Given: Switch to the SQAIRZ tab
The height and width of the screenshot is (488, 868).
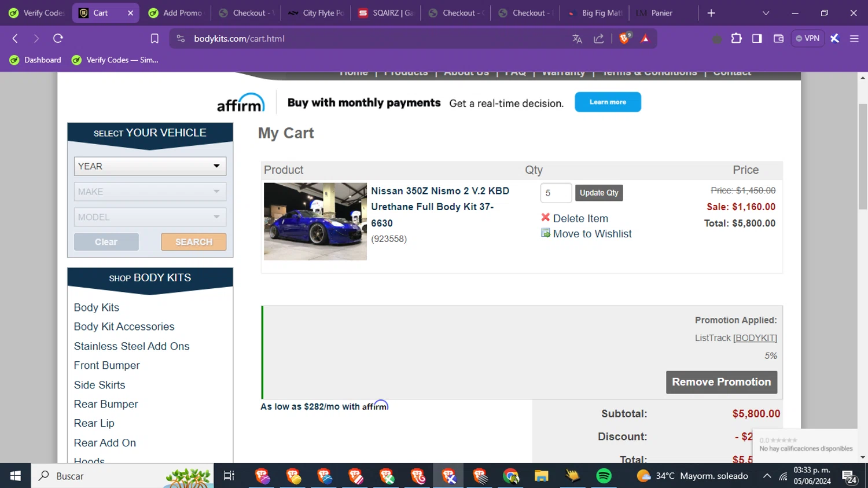Looking at the screenshot, I should (x=386, y=13).
